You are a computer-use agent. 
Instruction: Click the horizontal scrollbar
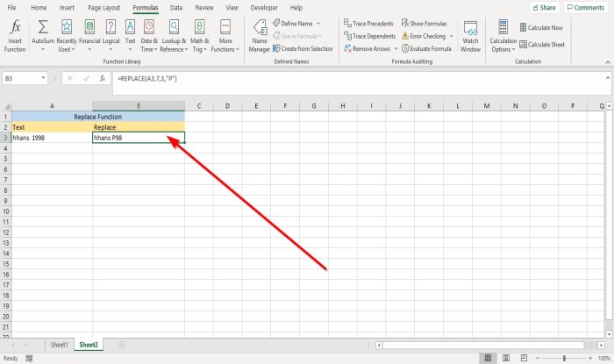click(x=482, y=346)
